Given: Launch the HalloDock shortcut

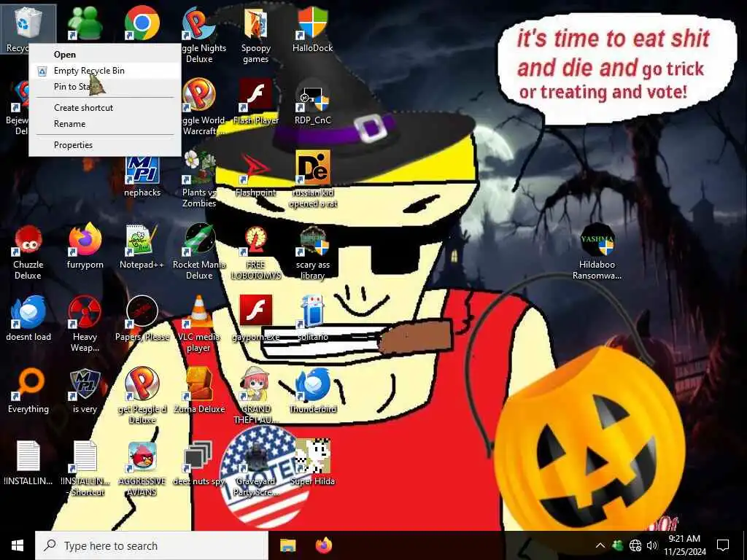Looking at the screenshot, I should [312, 29].
